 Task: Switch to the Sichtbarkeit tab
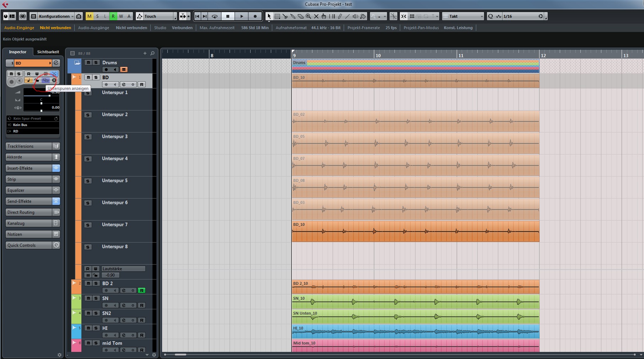[x=48, y=52]
